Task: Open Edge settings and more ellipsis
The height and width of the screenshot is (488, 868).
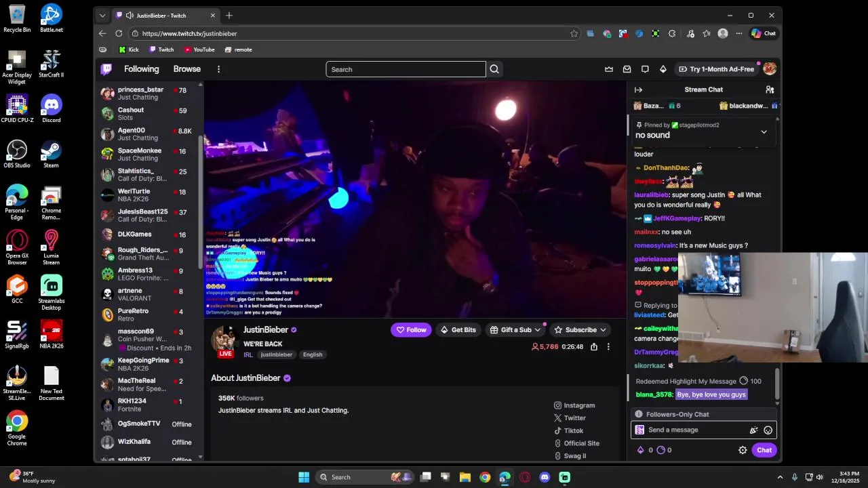Action: 738,33
